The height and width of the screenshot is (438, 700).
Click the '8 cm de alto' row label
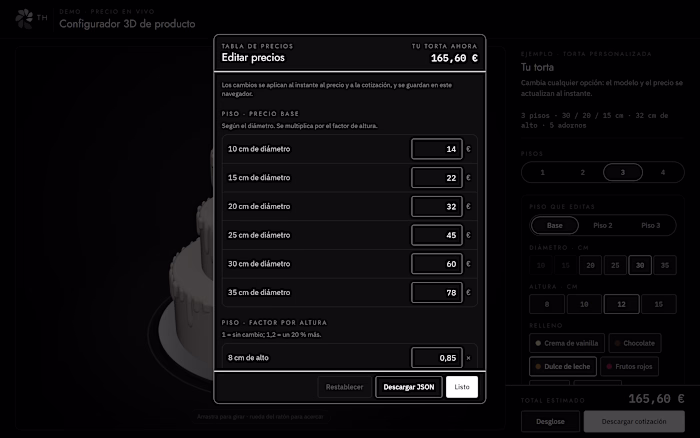click(248, 358)
